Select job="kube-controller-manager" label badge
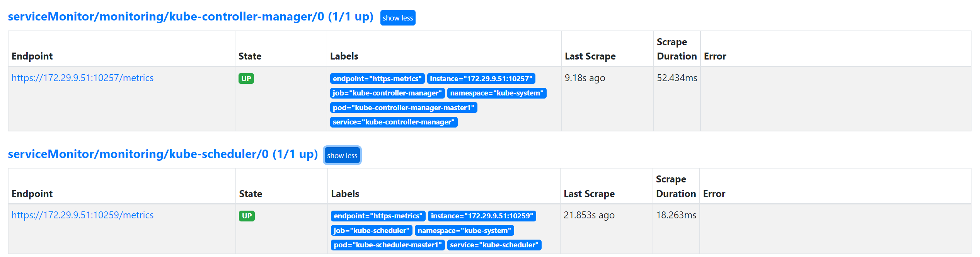Image resolution: width=980 pixels, height=257 pixels. click(387, 93)
